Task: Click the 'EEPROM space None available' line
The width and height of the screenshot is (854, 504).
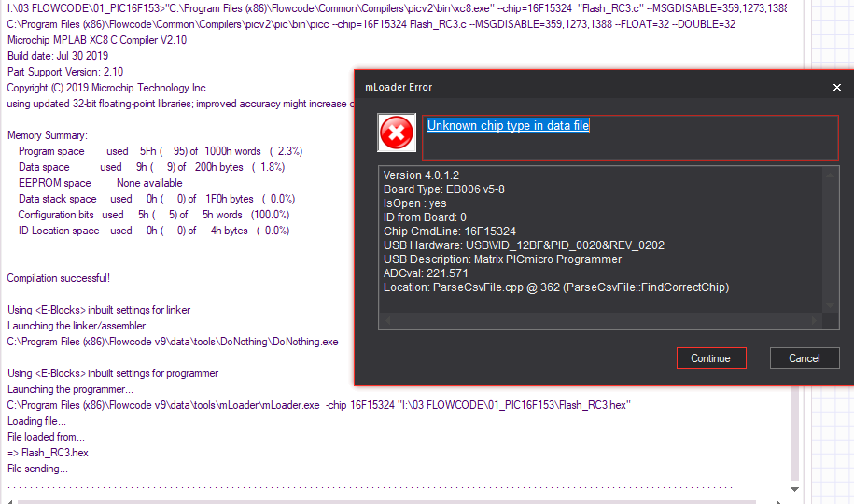Action: tap(100, 183)
